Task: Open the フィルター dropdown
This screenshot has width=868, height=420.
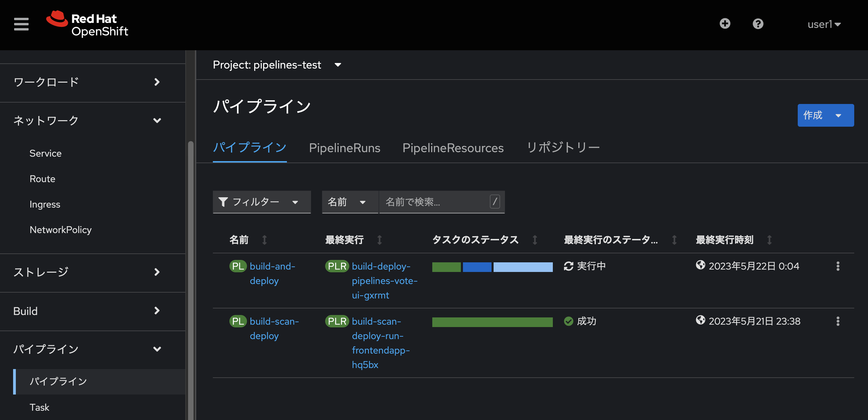Action: click(262, 202)
